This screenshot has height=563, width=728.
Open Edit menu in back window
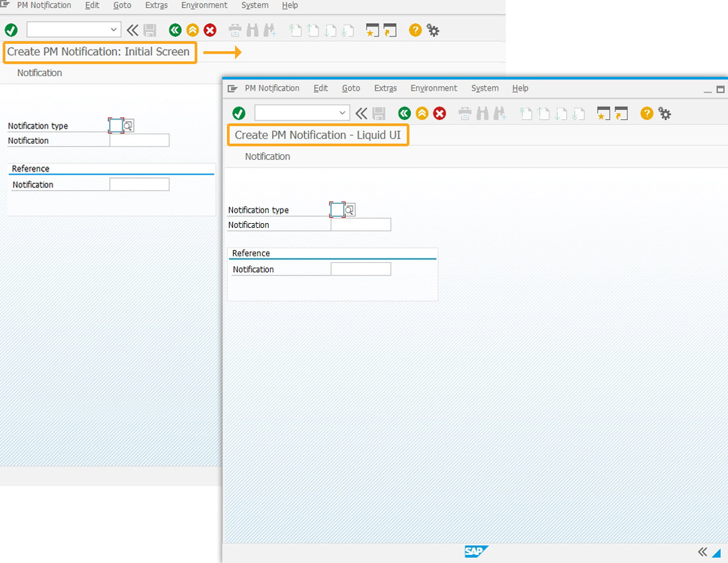92,5
